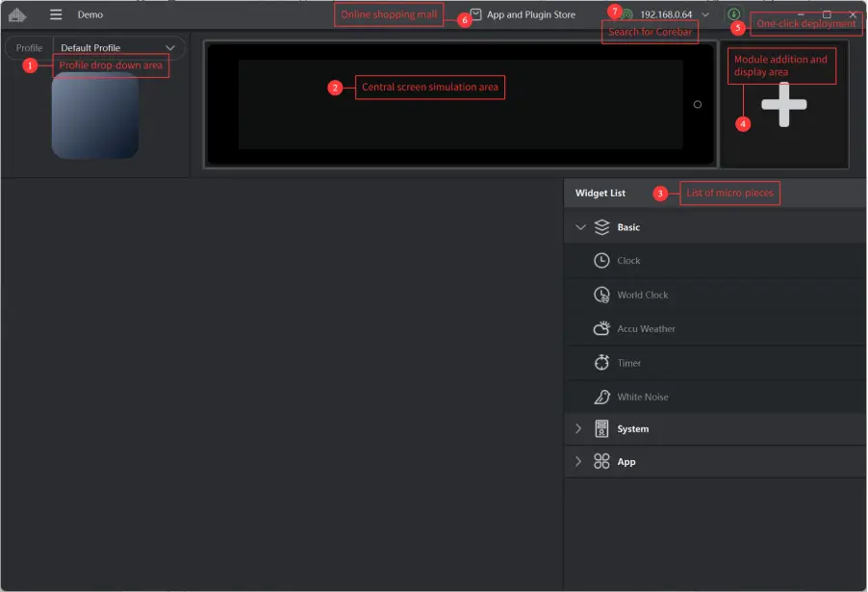Open the 192.168.0.64 device dropdown
This screenshot has height=592, width=868.
705,14
